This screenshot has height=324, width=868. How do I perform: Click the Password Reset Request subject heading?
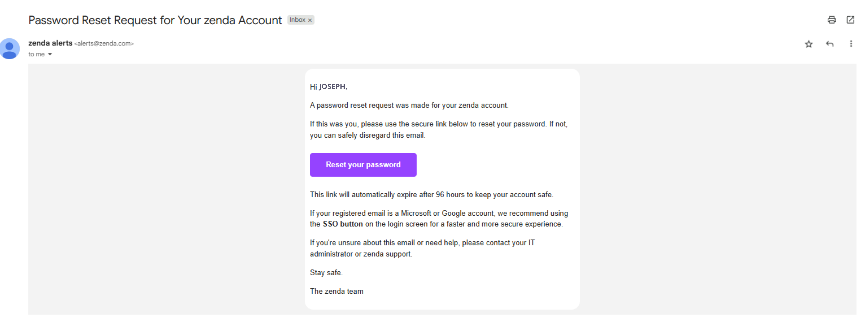(x=155, y=20)
